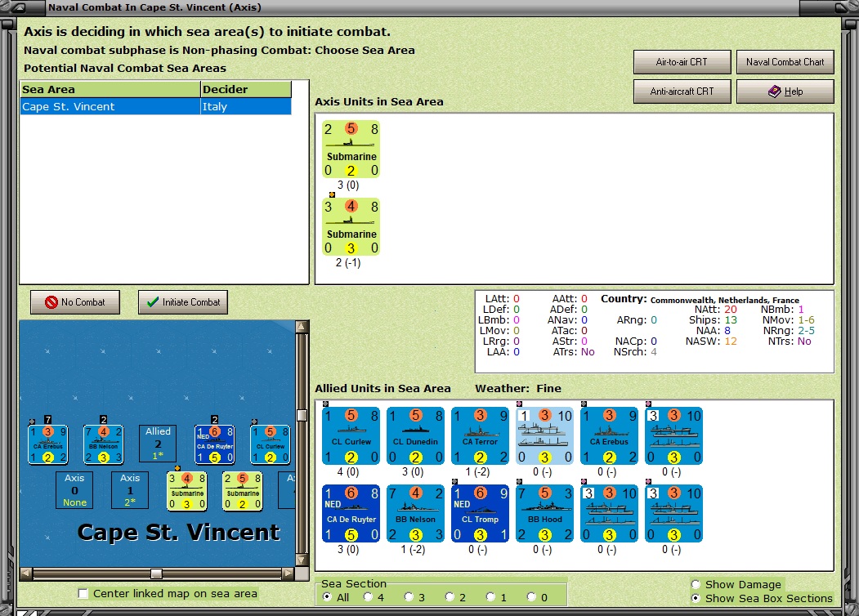Open the Naval Combat Chart
This screenshot has height=616, width=859.
point(785,62)
